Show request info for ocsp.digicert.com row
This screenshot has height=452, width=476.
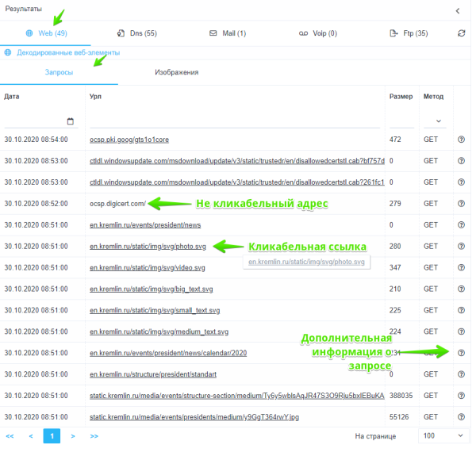tap(462, 204)
